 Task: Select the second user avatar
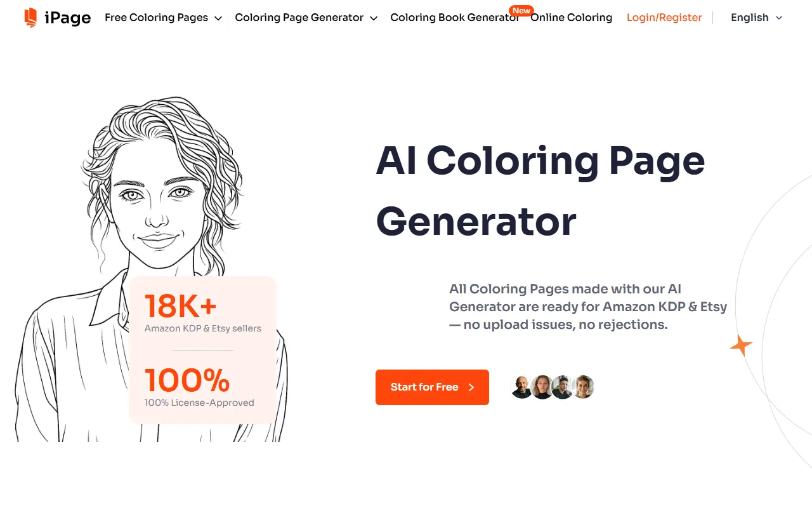click(542, 387)
